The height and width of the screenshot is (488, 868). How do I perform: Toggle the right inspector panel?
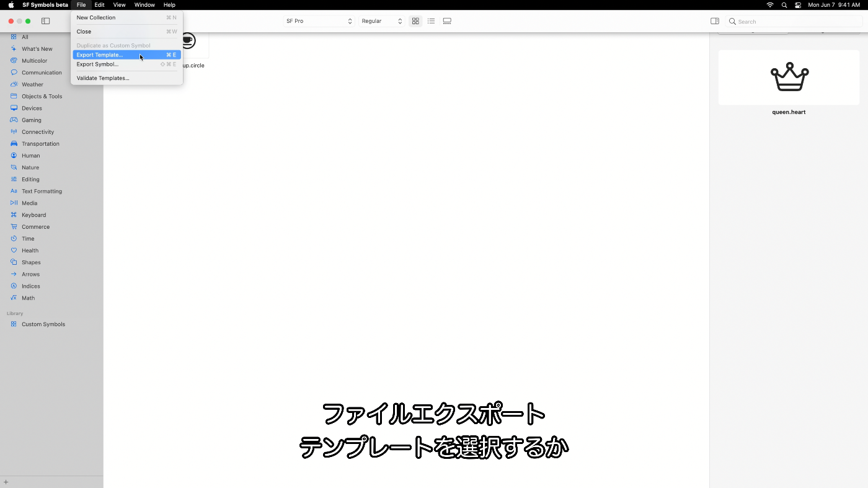point(715,21)
